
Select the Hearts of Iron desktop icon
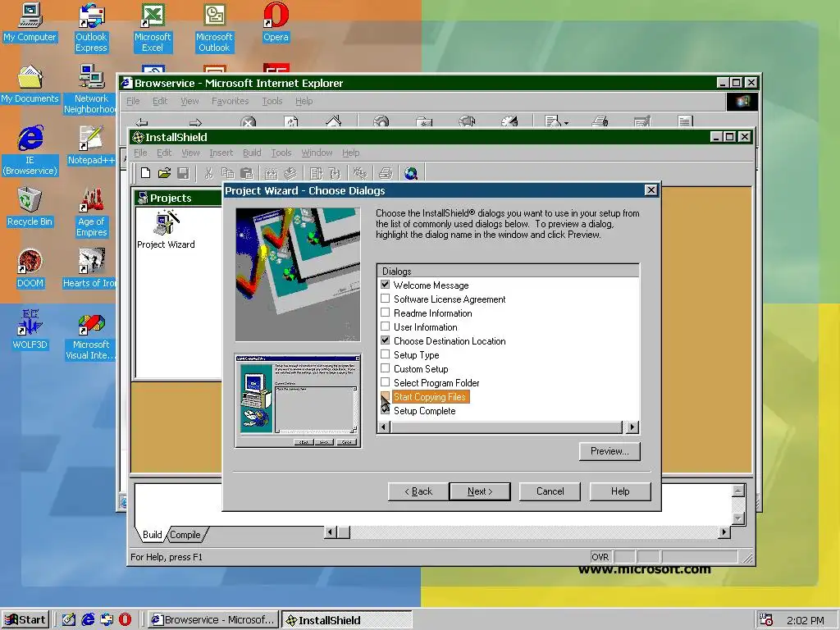point(89,269)
